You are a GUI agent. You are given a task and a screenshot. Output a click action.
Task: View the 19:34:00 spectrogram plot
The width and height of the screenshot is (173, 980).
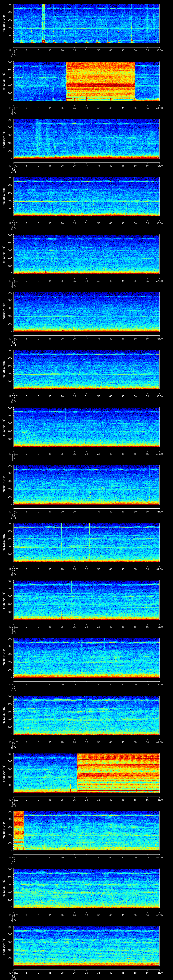click(x=86, y=312)
